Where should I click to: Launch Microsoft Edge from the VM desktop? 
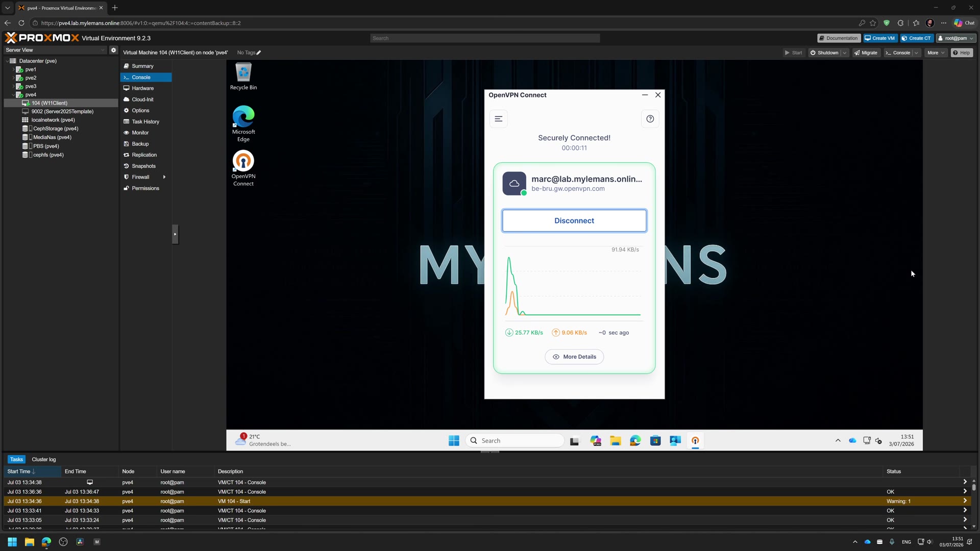tap(243, 123)
